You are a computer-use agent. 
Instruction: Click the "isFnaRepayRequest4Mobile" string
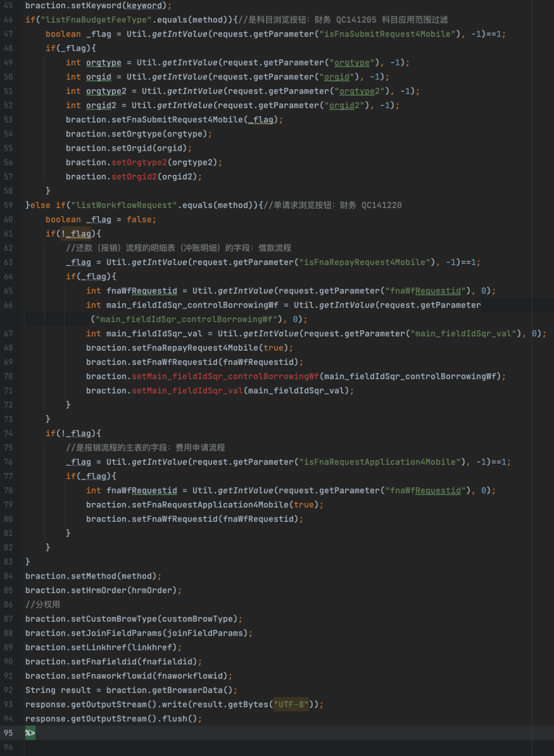tap(365, 262)
